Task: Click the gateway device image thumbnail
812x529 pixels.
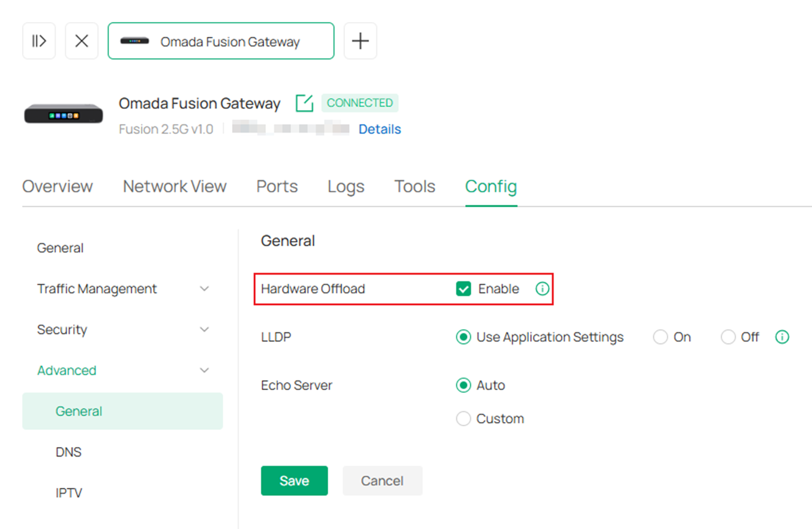Action: 64,114
